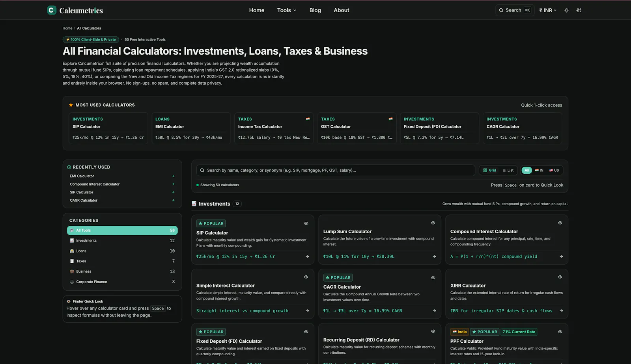Screen dimensions: 631x364
Task: Select Business category in sidebar
Action: (122, 271)
